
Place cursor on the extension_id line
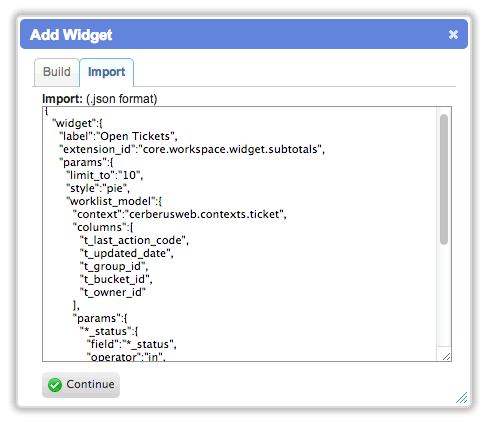coord(192,149)
